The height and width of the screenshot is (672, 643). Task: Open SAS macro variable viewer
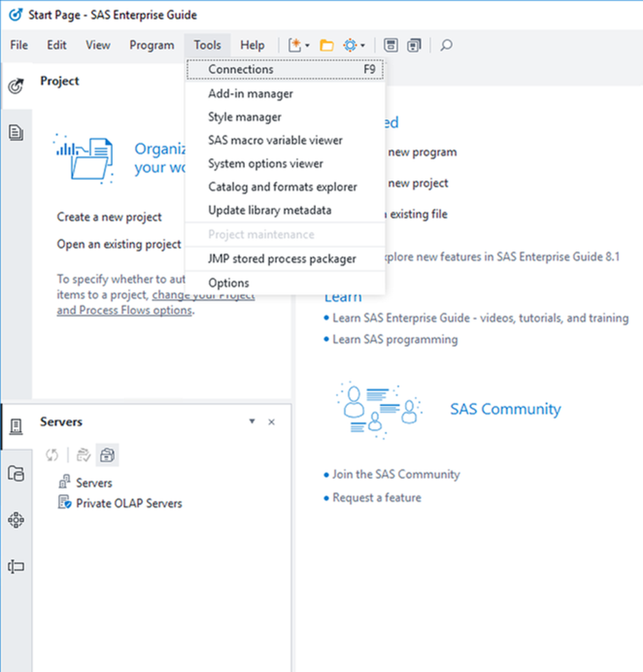(x=285, y=140)
